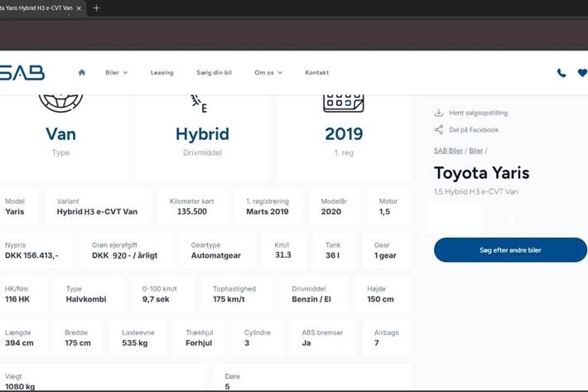Open the Kontakt page
The height and width of the screenshot is (392, 588).
click(317, 72)
